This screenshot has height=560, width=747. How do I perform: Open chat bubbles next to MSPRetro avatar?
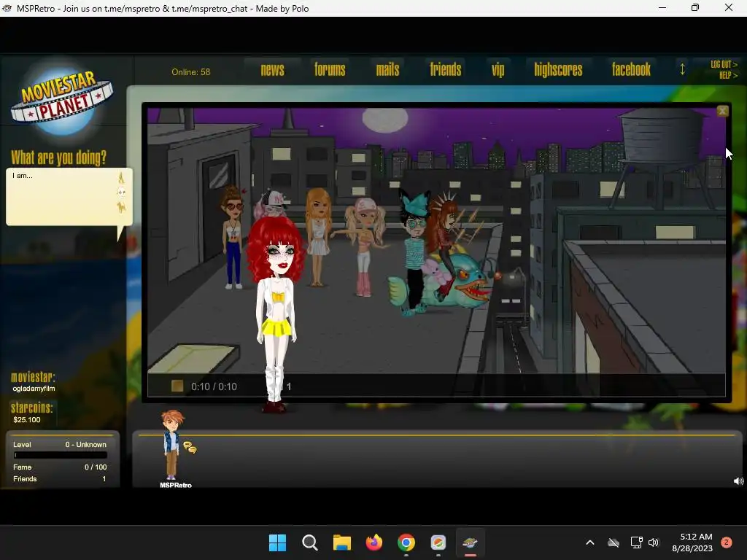pos(190,448)
